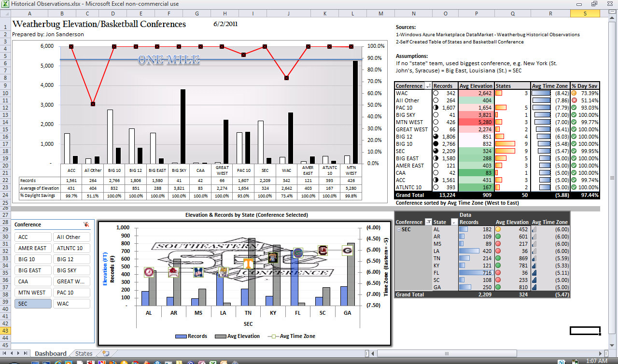Go to the last sheet using tab navigation arrow

pos(26,354)
